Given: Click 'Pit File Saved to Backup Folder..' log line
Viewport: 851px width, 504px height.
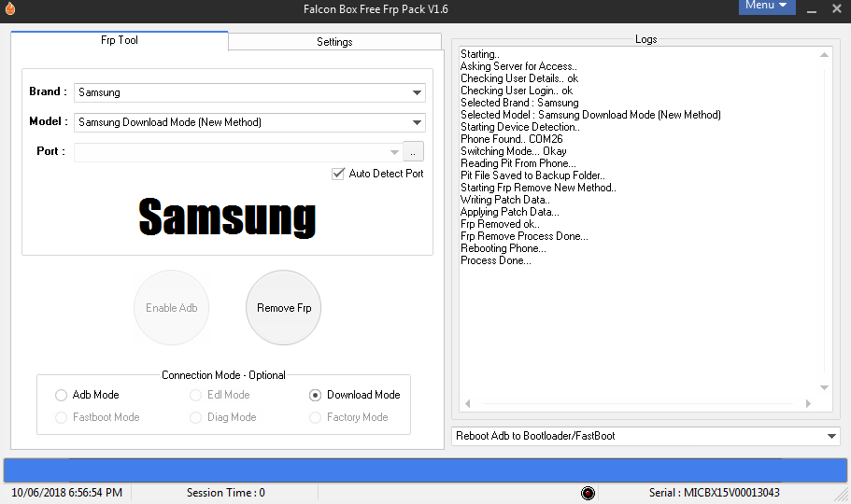Looking at the screenshot, I should click(x=532, y=175).
